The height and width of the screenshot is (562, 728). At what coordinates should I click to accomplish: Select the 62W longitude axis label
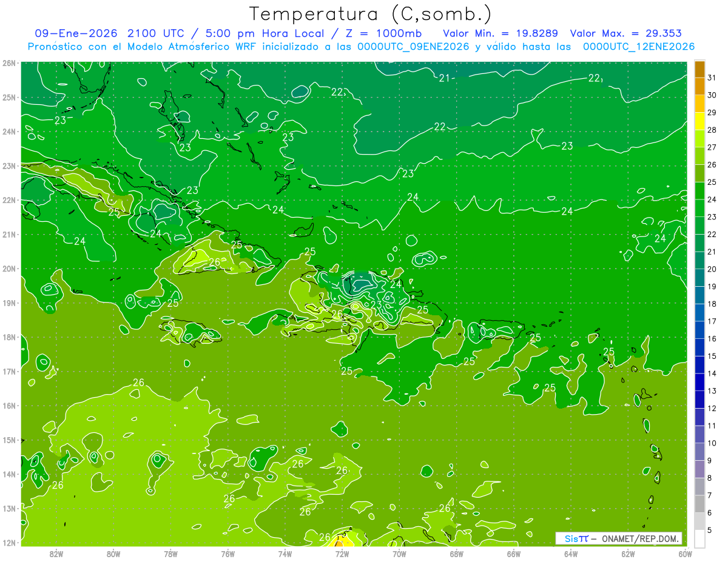coord(628,554)
